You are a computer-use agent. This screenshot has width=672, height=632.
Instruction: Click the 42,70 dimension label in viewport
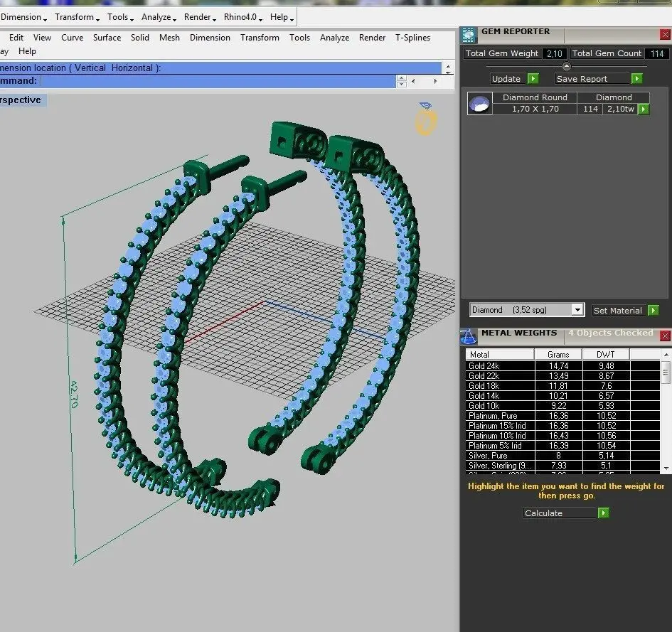coord(73,394)
